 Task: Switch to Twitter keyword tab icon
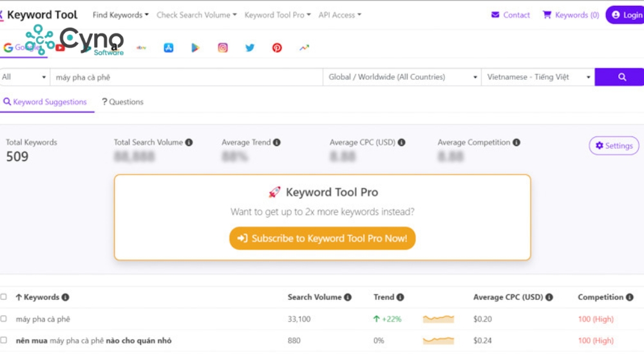(x=250, y=48)
